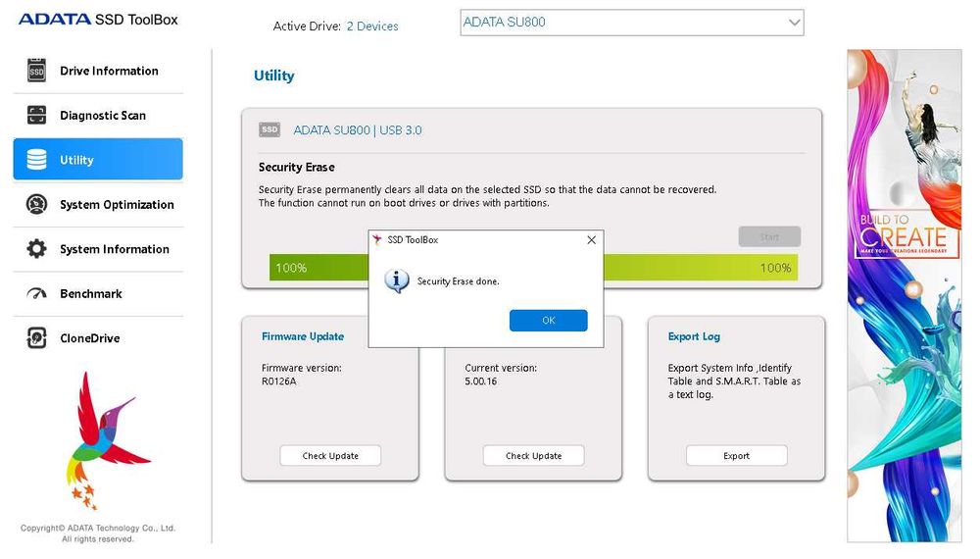The height and width of the screenshot is (559, 980).
Task: Open the Drive Information section
Action: 98,71
